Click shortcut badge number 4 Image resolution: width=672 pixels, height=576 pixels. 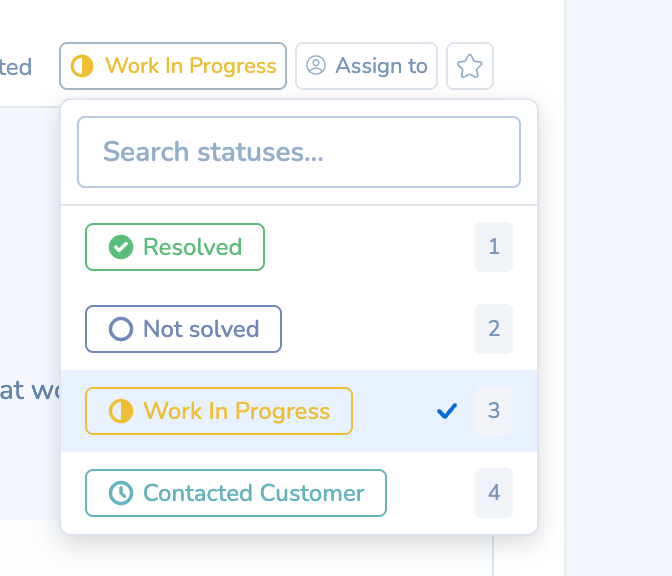click(x=494, y=493)
